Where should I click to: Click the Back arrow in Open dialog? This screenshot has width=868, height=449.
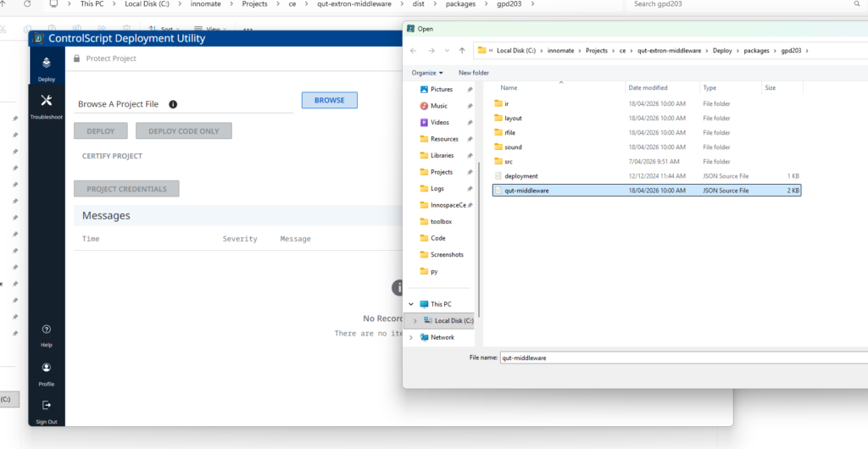click(x=414, y=51)
